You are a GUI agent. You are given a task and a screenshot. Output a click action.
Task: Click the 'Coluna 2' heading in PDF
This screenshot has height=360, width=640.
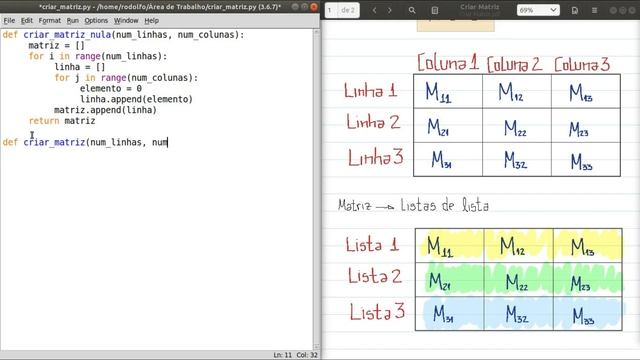click(515, 64)
